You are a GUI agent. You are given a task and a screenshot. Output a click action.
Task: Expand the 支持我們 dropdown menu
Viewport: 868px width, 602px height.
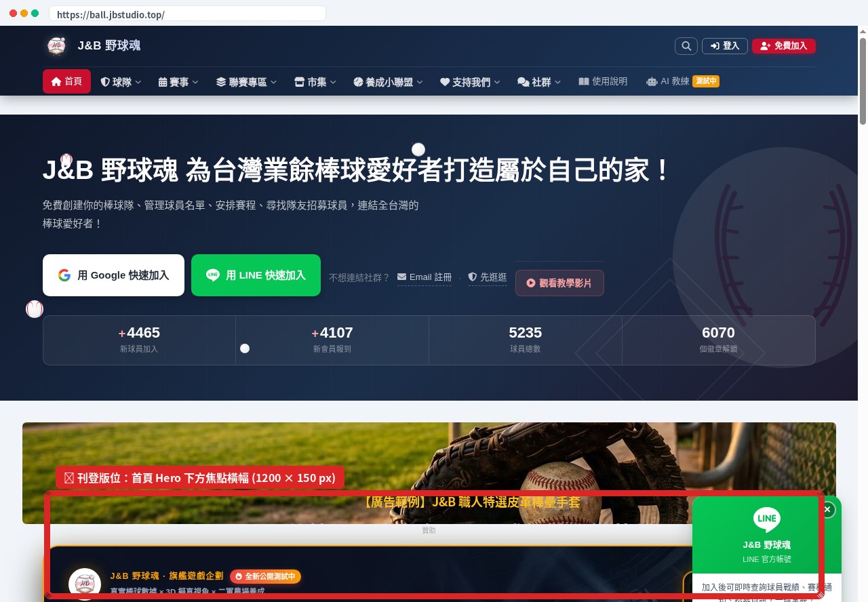tap(470, 82)
